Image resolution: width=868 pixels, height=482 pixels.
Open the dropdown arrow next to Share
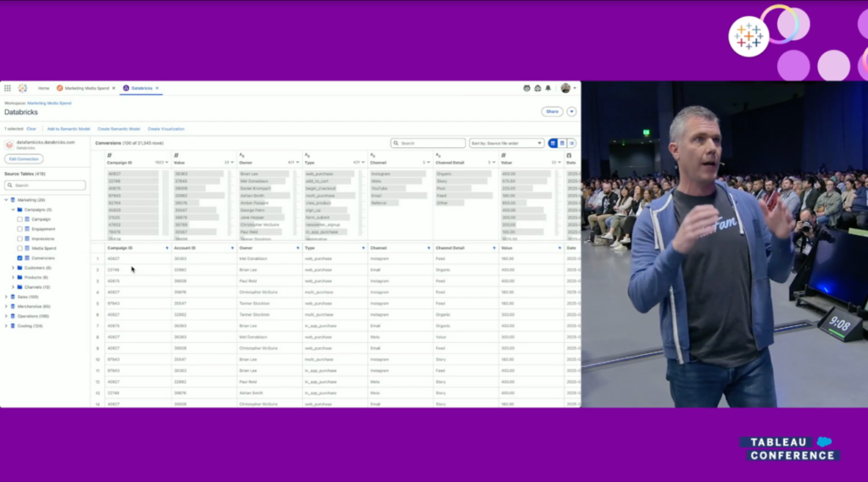pos(571,112)
